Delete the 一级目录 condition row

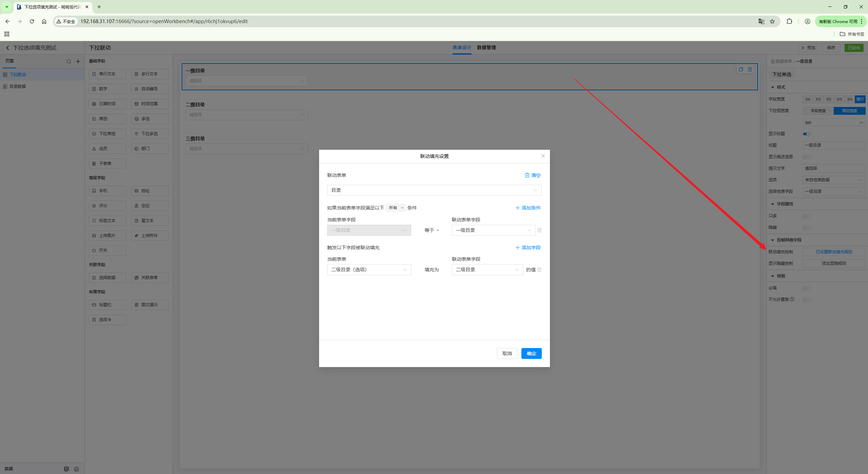(539, 230)
